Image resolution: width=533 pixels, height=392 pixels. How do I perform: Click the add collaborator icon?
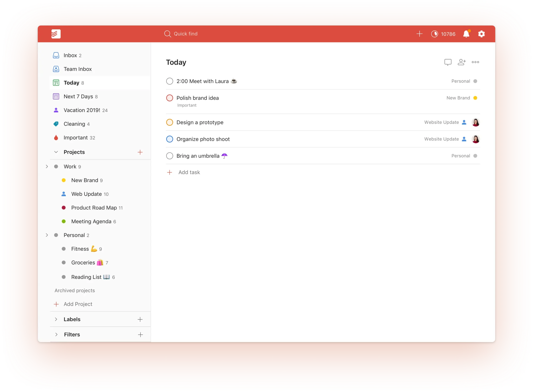(462, 62)
